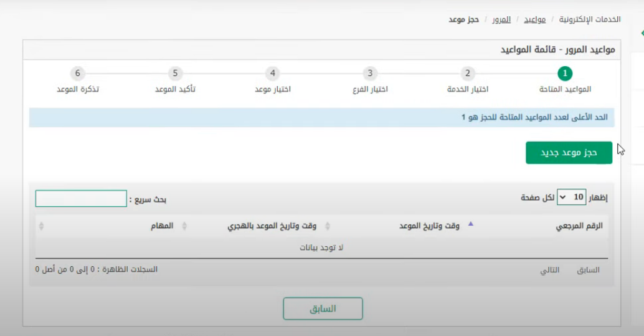Open the المرور breadcrumb link
The image size is (644, 336).
tap(501, 19)
